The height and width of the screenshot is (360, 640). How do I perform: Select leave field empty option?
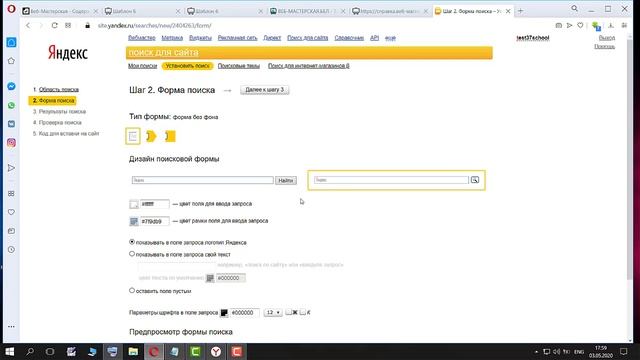point(132,291)
